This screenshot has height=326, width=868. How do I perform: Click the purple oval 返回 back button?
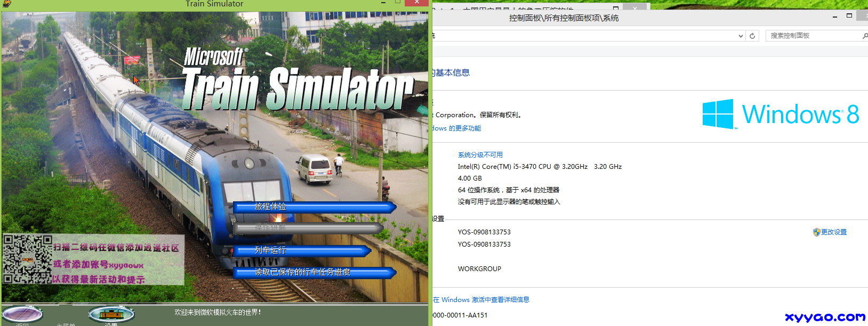[22, 314]
